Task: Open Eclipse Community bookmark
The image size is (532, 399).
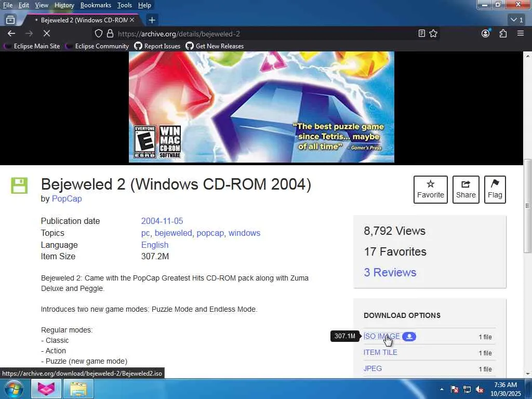Action: tap(98, 46)
